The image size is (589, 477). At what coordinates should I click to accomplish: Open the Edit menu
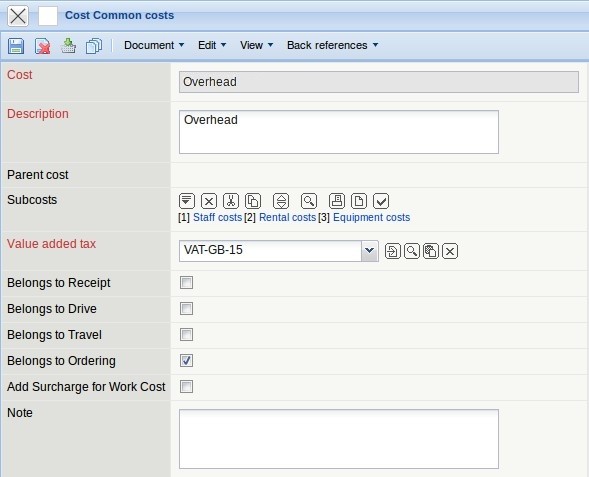tap(212, 45)
